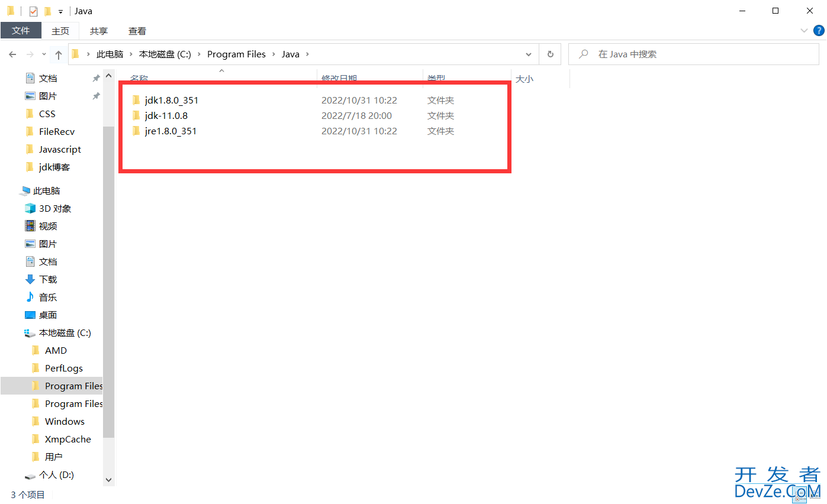
Task: Click the sidebar scrollbar thumb
Action: (x=108, y=281)
